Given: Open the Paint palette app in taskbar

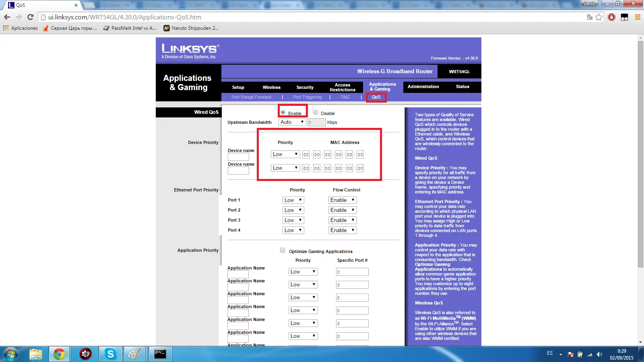Looking at the screenshot, I should coord(134,354).
